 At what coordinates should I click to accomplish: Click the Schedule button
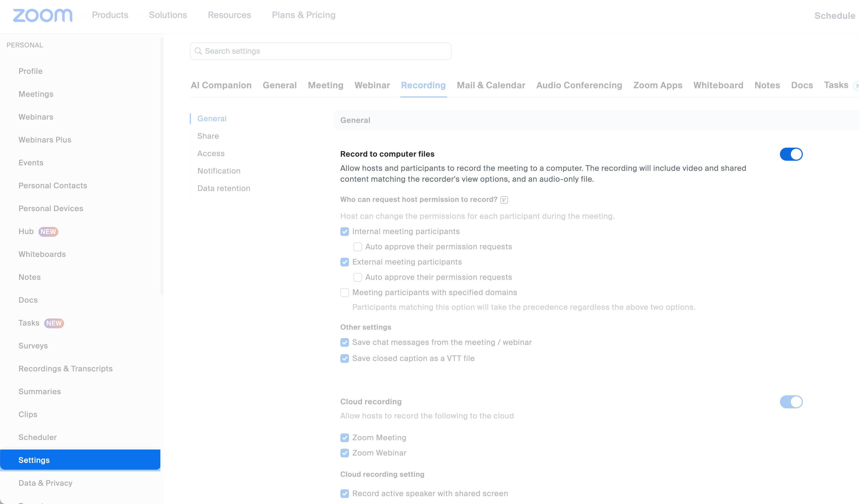click(x=834, y=16)
